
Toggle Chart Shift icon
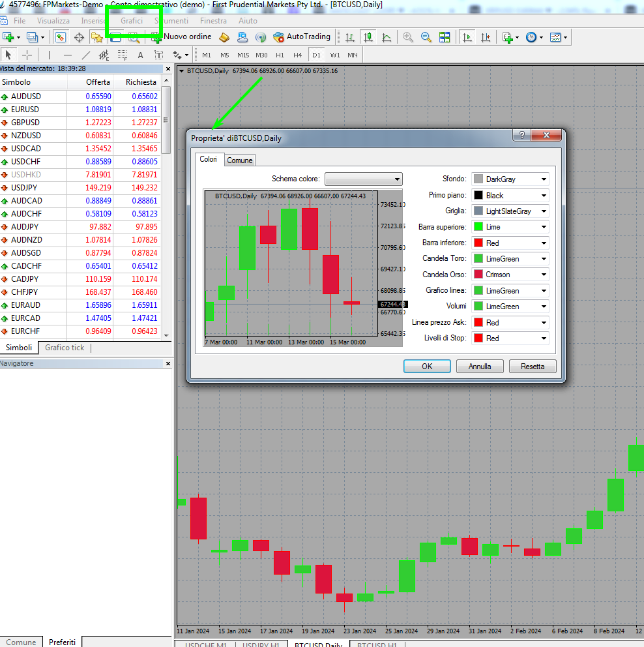(x=486, y=38)
